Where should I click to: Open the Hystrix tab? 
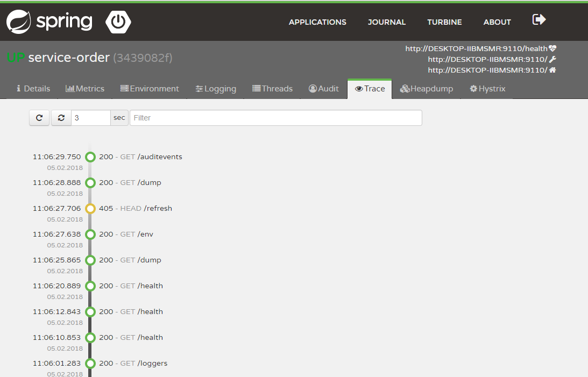pos(487,89)
